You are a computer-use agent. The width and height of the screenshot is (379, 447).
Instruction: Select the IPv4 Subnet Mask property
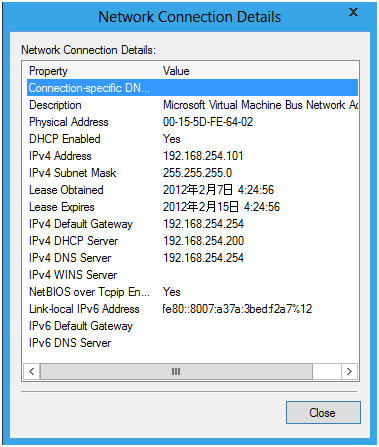(x=73, y=173)
